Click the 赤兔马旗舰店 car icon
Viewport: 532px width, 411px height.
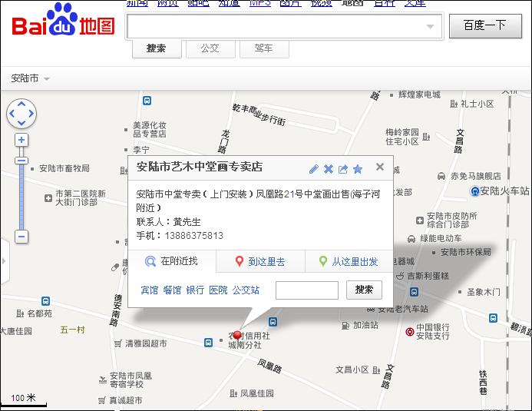point(441,176)
